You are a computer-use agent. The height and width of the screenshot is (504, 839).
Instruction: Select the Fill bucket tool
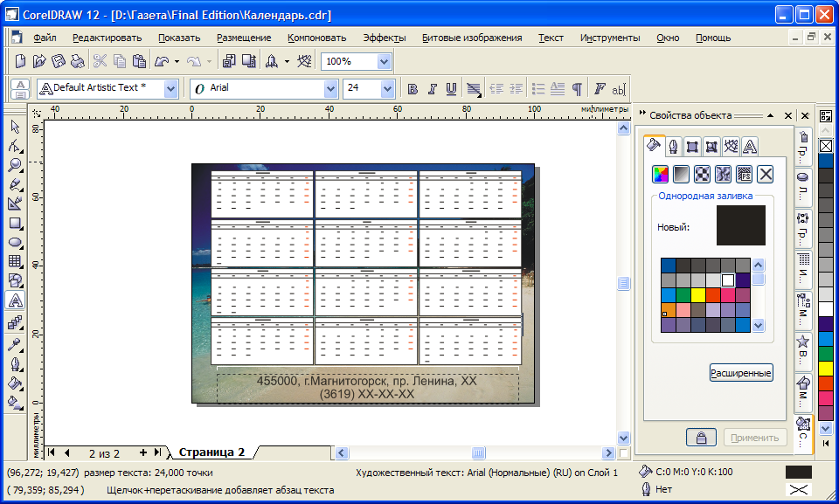15,383
